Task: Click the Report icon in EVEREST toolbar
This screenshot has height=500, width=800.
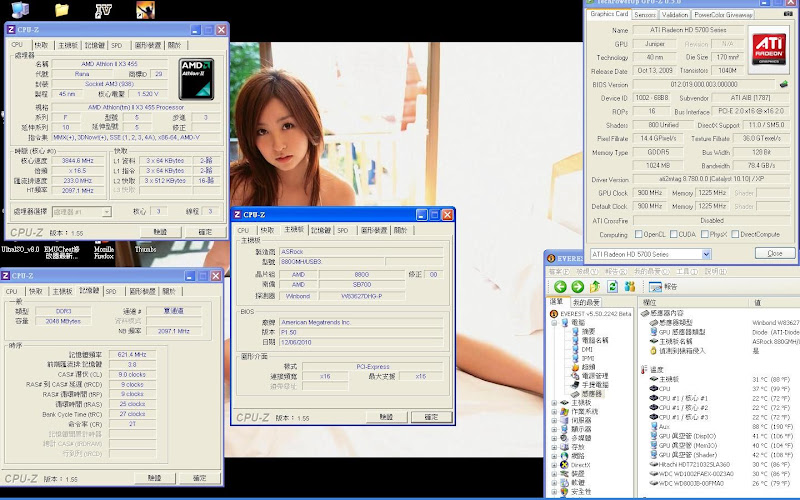Action: tap(657, 286)
